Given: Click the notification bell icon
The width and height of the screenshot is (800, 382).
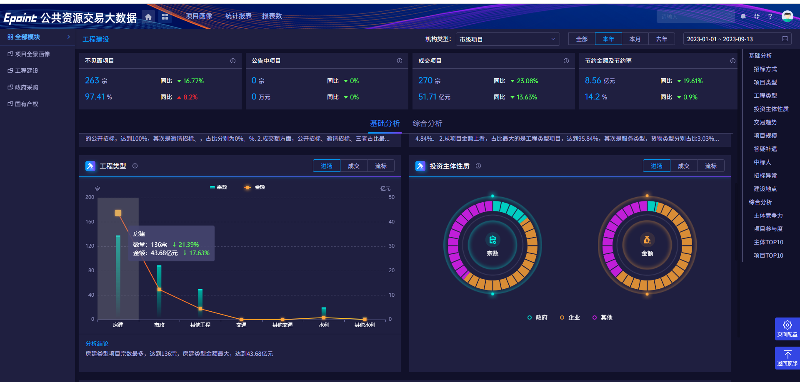Looking at the screenshot, I should (743, 17).
